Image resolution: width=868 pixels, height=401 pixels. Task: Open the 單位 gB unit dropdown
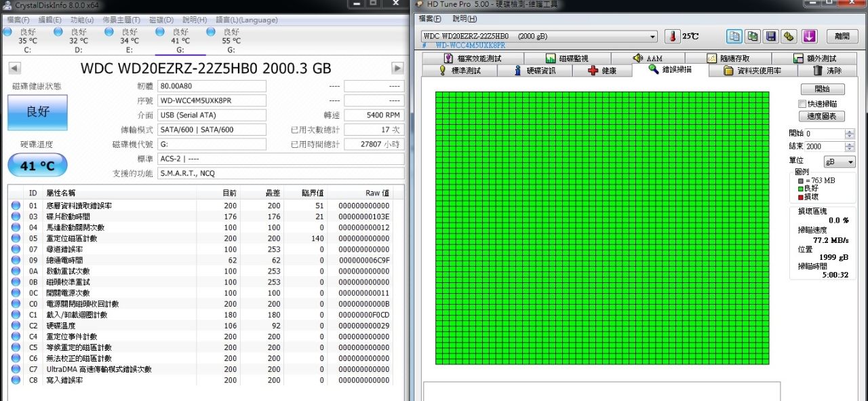[x=840, y=162]
